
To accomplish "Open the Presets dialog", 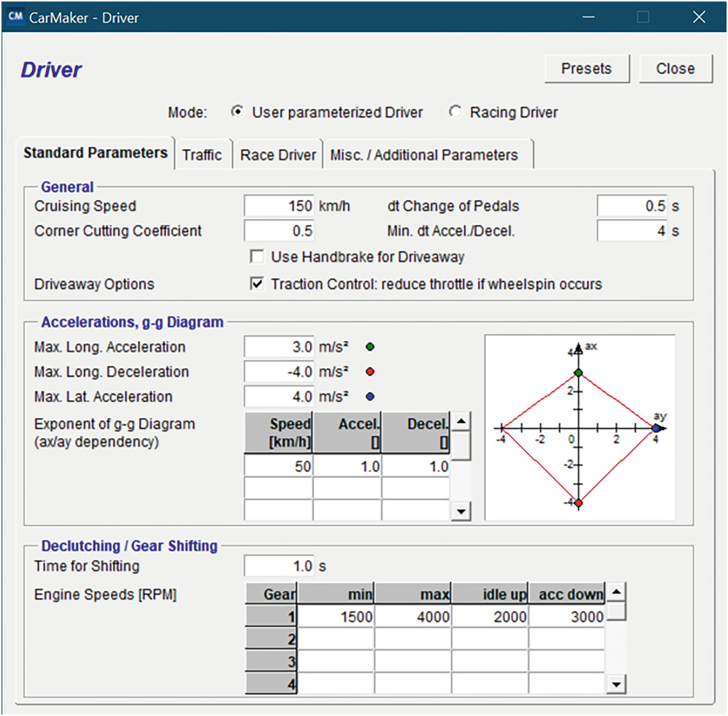I will pos(586,68).
